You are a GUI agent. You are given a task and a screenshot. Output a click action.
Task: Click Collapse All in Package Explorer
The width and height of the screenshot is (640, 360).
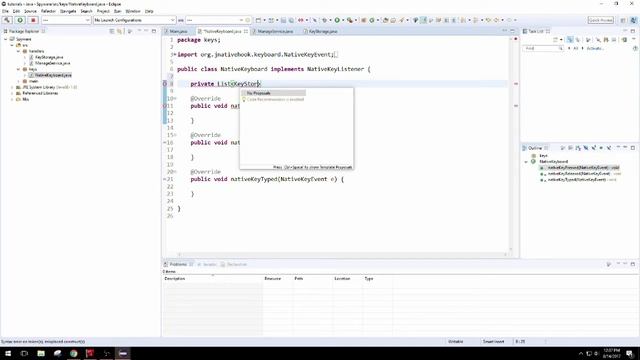pos(112,31)
